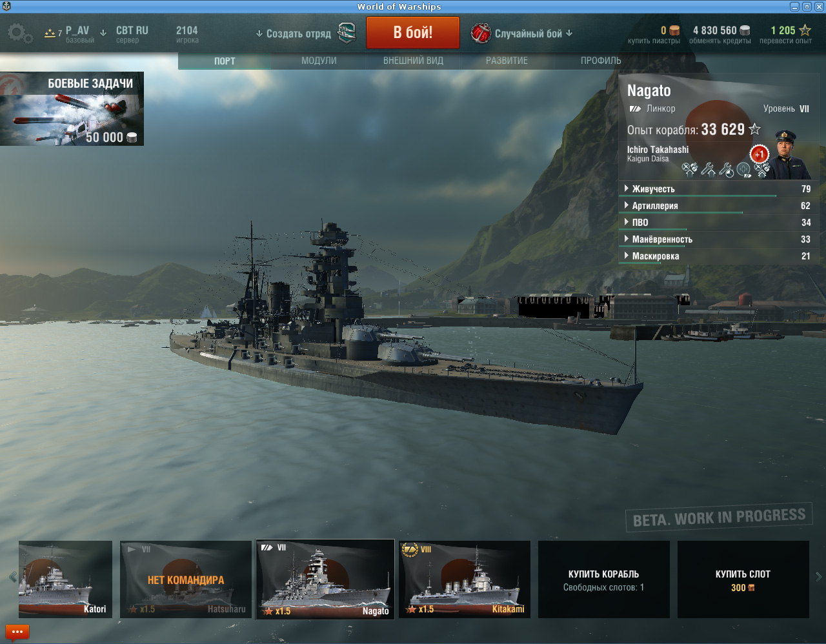Open the orange chat button
Screen dimensions: 826x644
coord(17,632)
